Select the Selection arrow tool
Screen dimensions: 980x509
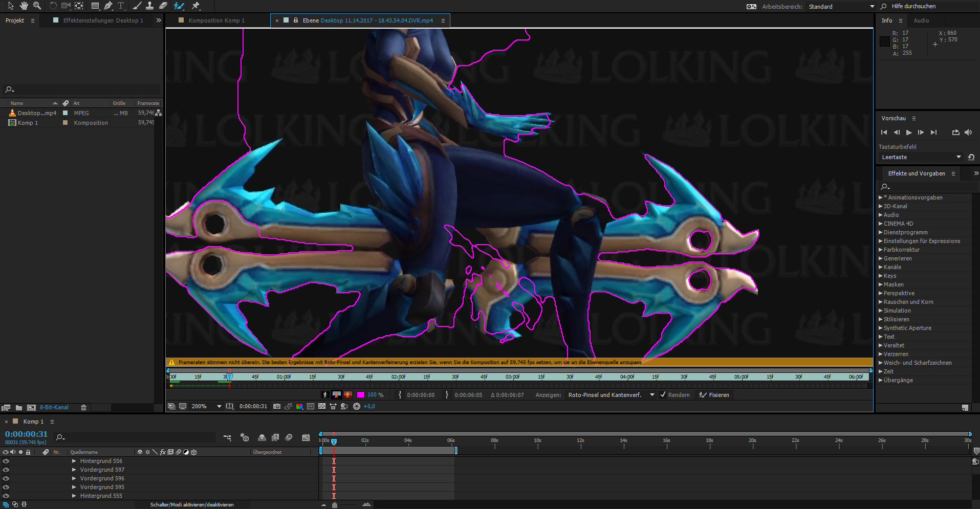[x=10, y=6]
